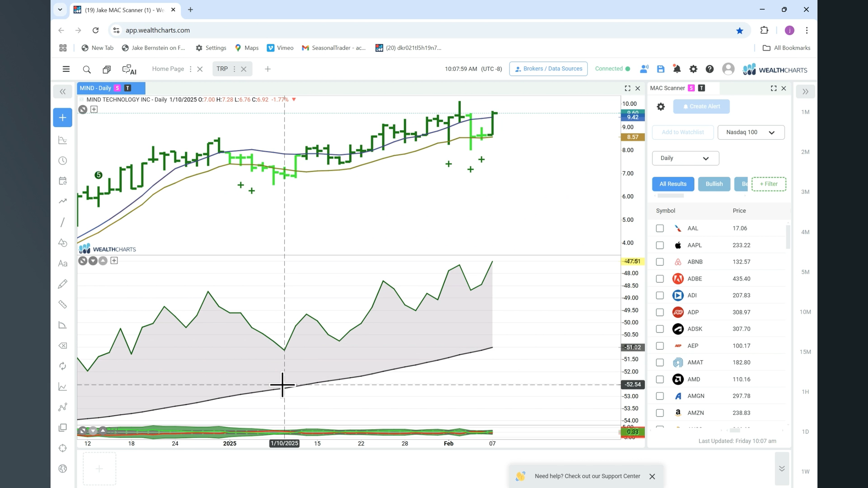This screenshot has height=488, width=868.
Task: Open the notifications bell icon
Action: [677, 69]
